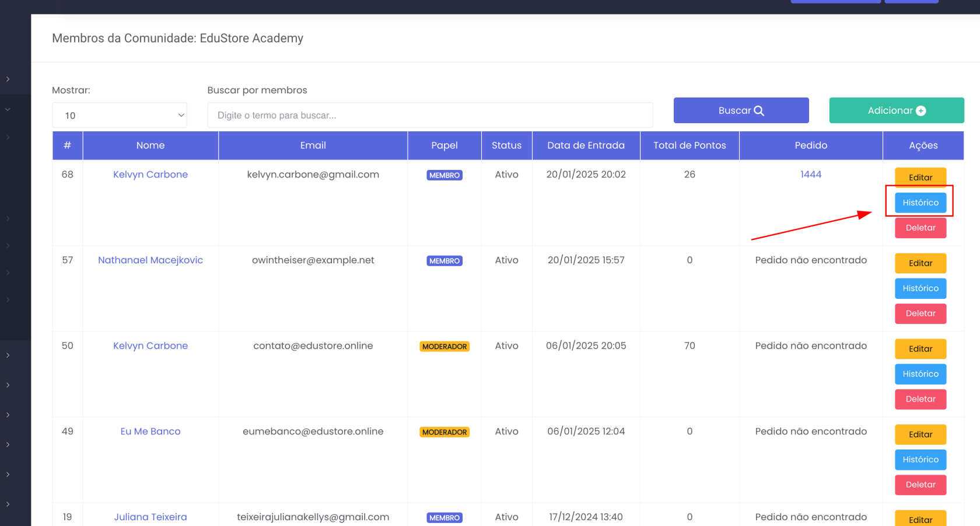Edit member with email kelvyn.carbone@gmail.com
The height and width of the screenshot is (526, 980).
pos(921,177)
